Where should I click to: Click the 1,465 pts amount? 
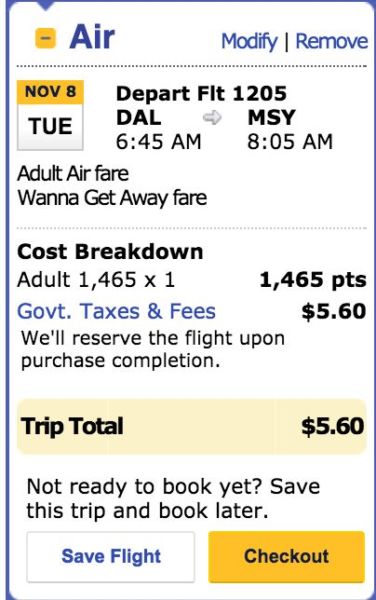point(313,280)
